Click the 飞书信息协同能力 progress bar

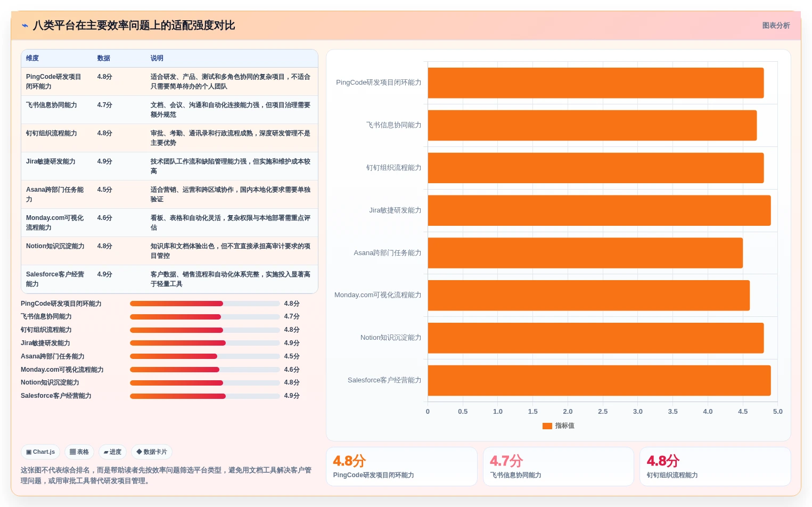pos(205,317)
